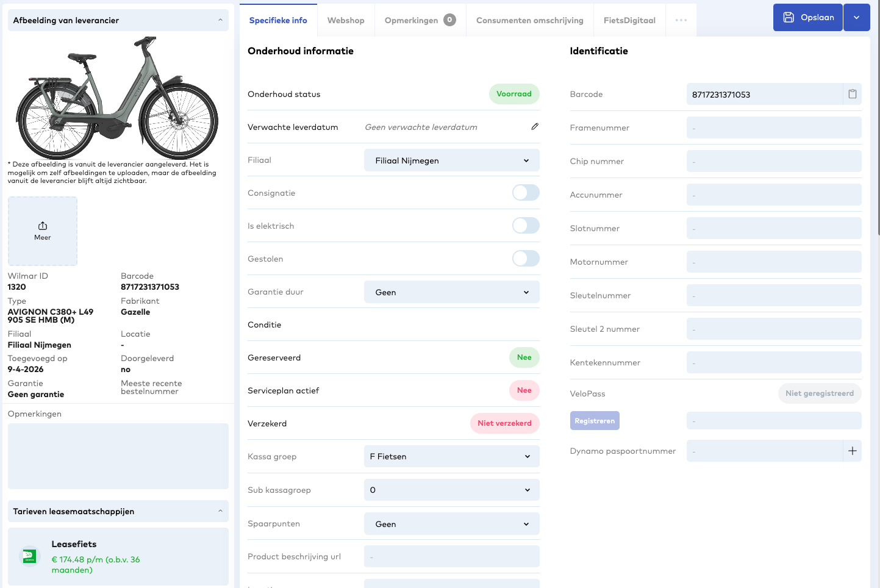Click the clipboard icon beside Barcode field
Screen dimensions: 880x588
coord(853,94)
